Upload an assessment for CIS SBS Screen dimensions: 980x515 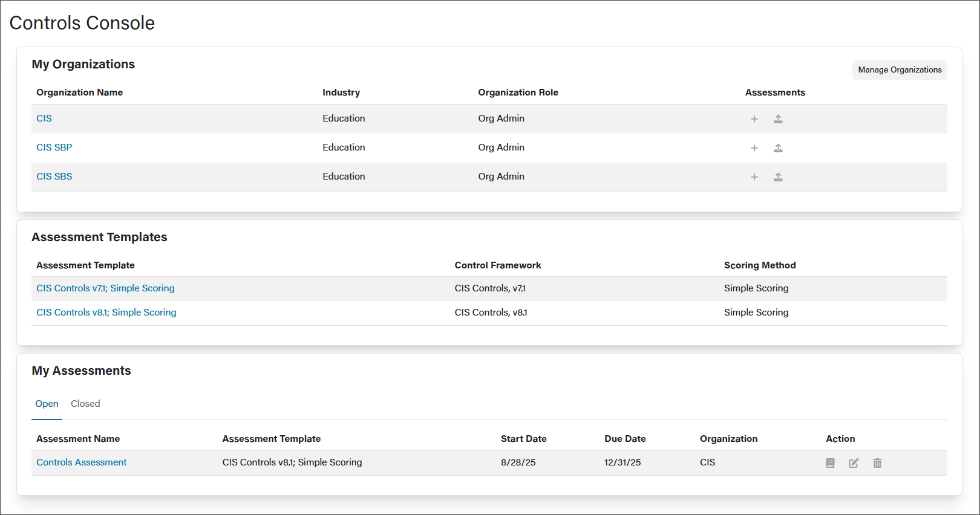(779, 177)
